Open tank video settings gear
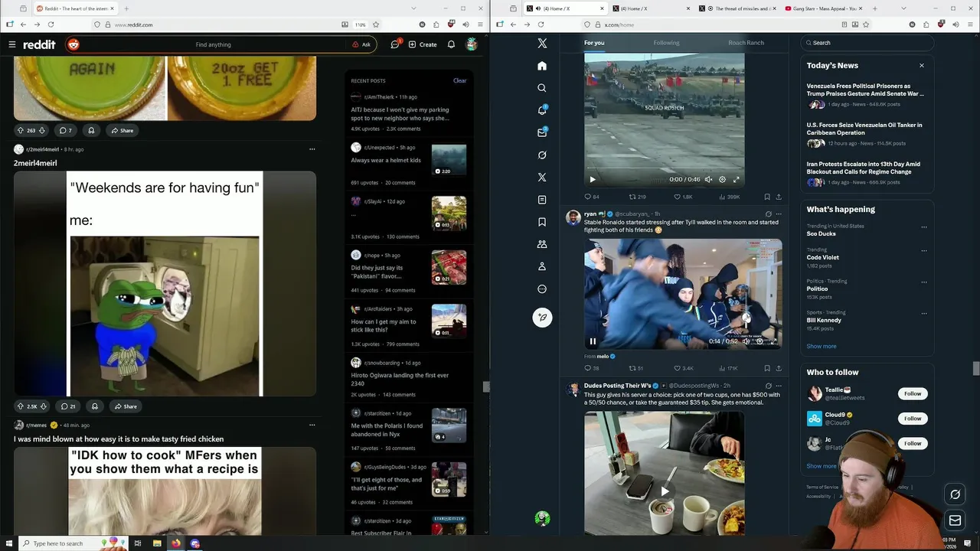980x551 pixels. click(x=722, y=179)
